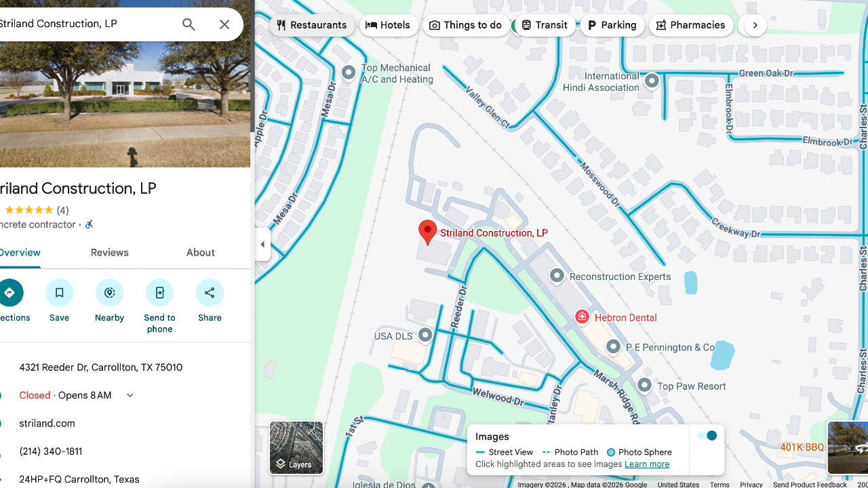
Task: Open the Street View preview thumbnail
Action: (x=848, y=447)
